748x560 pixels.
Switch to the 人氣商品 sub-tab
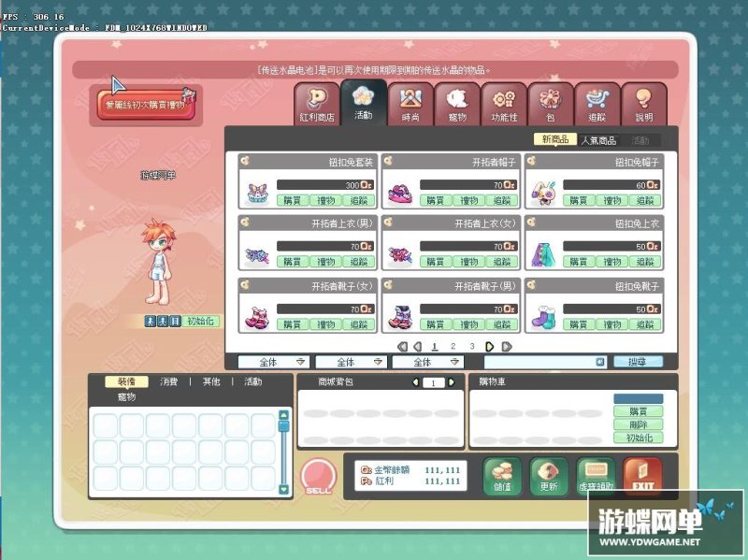tap(598, 140)
